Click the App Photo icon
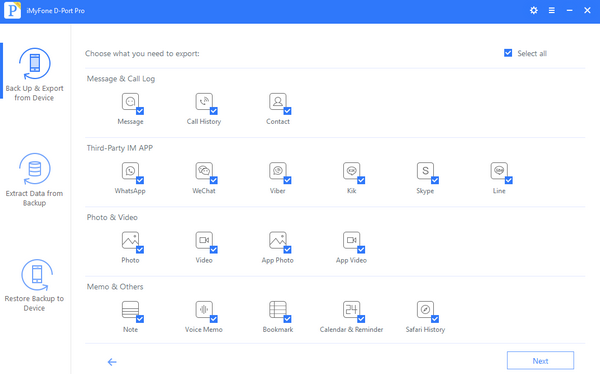 point(278,240)
